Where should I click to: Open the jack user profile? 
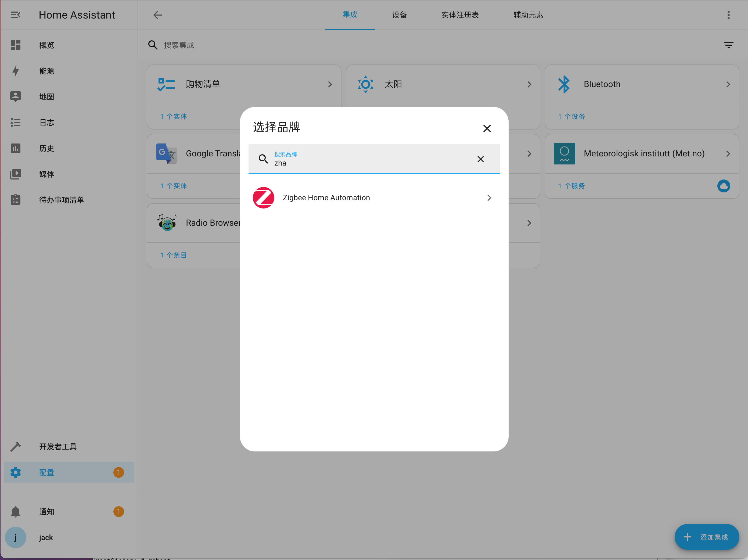pyautogui.click(x=46, y=537)
